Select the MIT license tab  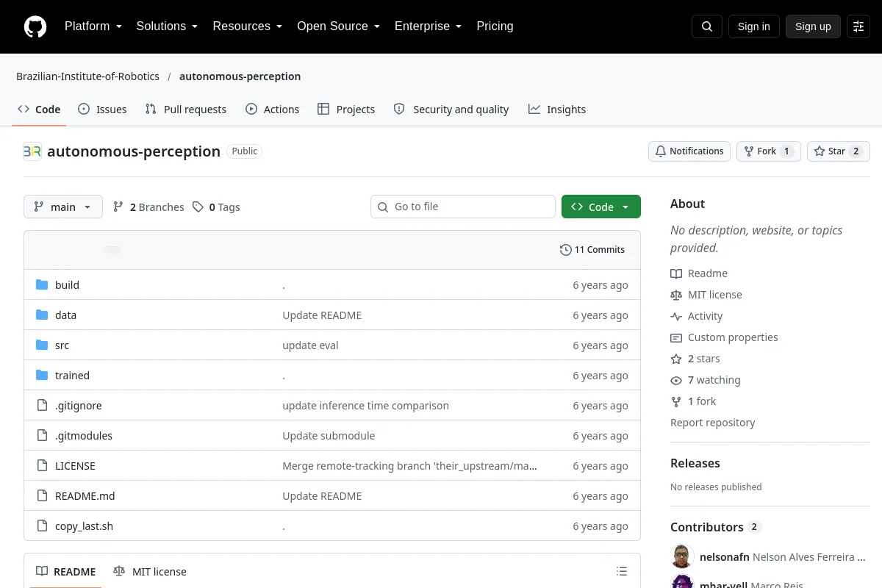click(150, 572)
